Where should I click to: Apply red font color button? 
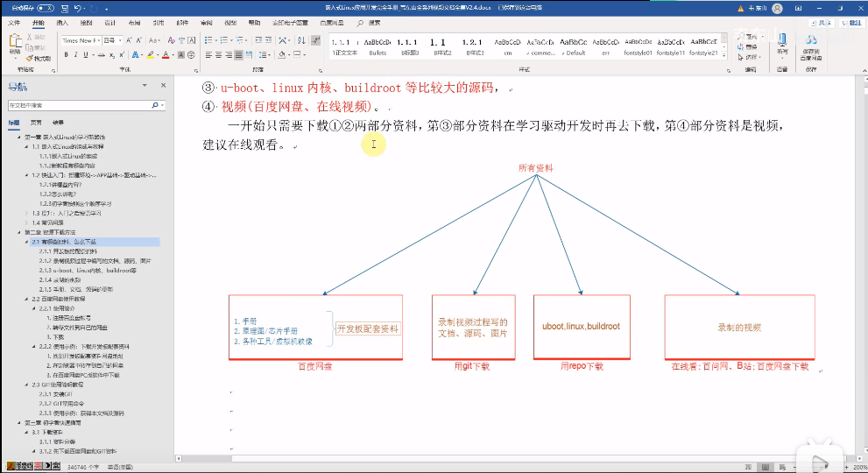(x=165, y=55)
